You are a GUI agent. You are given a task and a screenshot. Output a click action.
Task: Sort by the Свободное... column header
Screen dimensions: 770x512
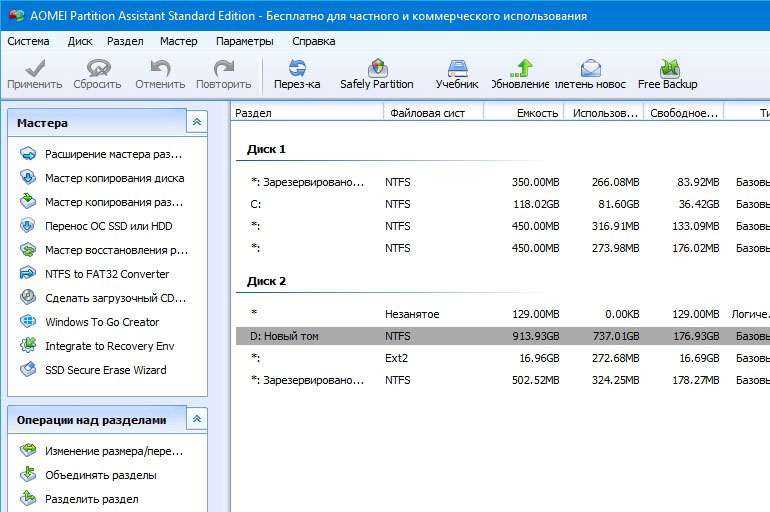pyautogui.click(x=684, y=113)
